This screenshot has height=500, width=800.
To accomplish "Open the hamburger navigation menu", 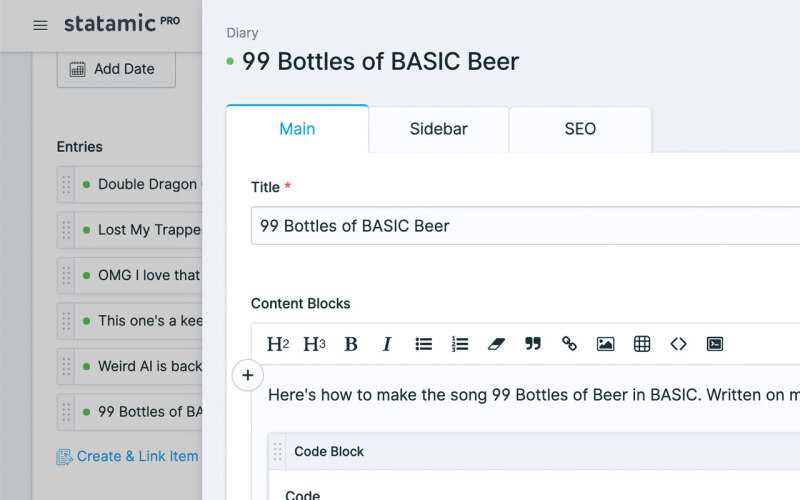I will point(40,25).
